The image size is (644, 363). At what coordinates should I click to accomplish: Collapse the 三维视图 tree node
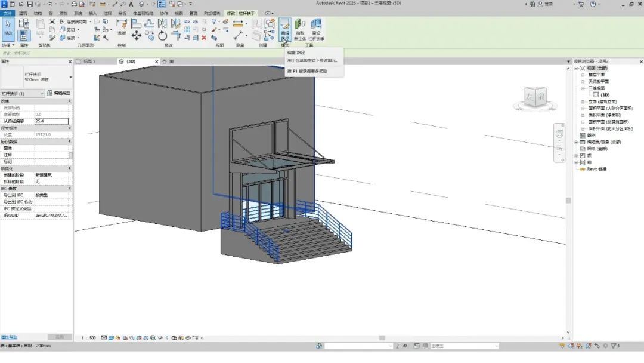pos(583,88)
